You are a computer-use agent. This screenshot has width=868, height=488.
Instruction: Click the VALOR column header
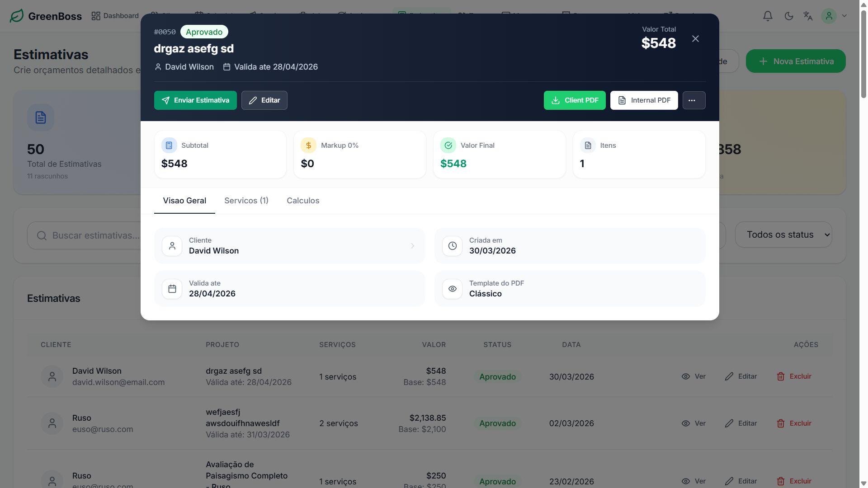point(434,345)
